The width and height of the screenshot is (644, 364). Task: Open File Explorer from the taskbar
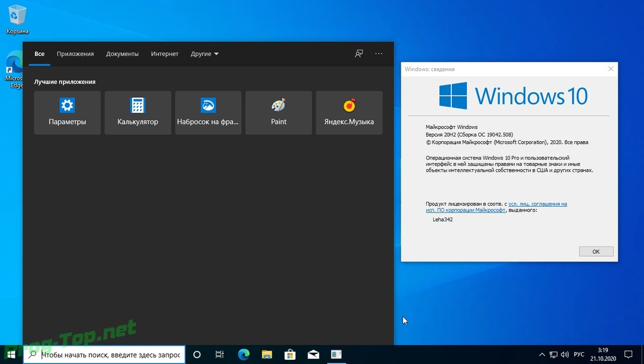(x=267, y=354)
